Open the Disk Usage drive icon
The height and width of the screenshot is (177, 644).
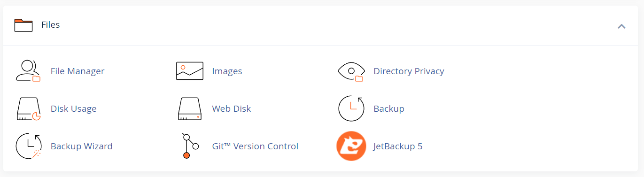(x=28, y=108)
